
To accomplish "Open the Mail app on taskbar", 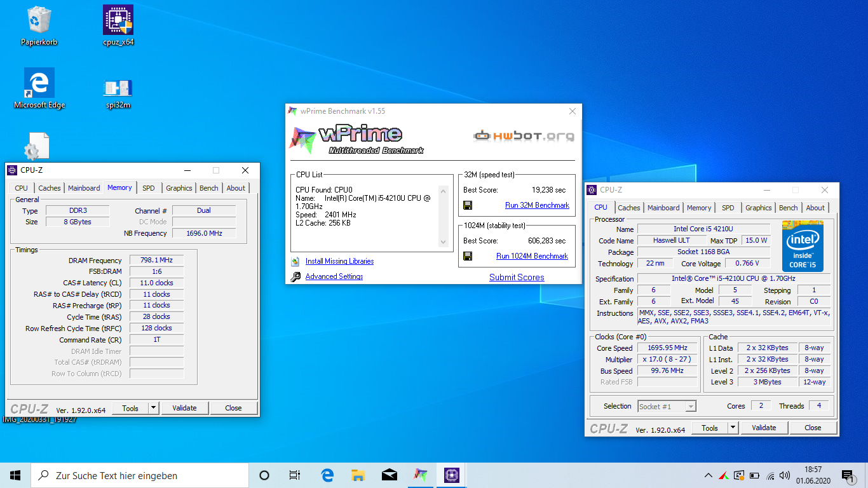I will coord(390,475).
